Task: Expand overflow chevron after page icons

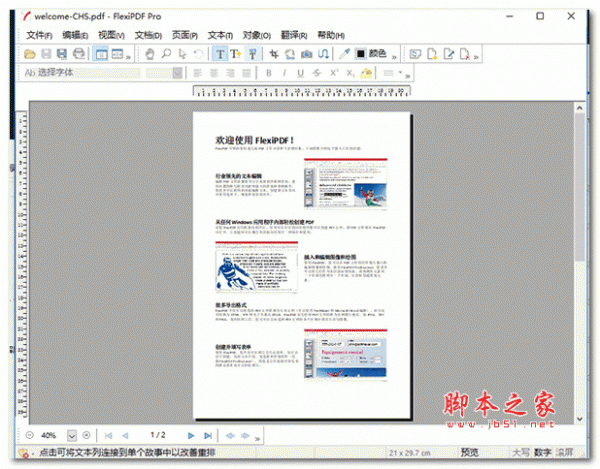Action: coord(476,57)
